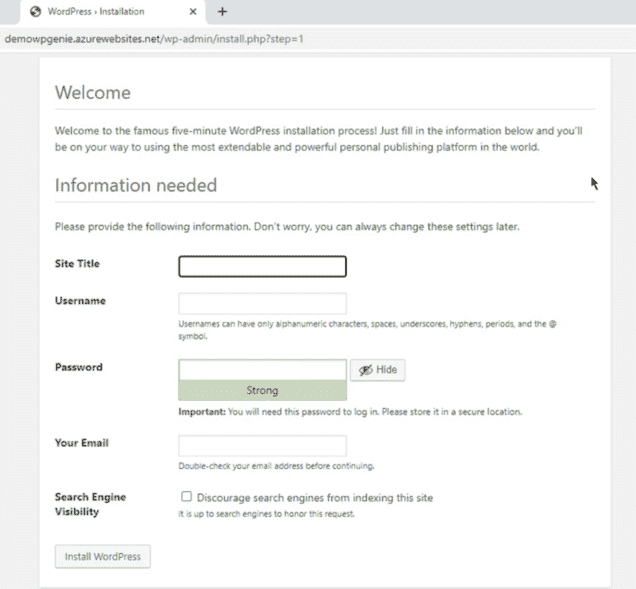Select the WordPress › Installation tab
This screenshot has width=636, height=589.
coord(113,12)
